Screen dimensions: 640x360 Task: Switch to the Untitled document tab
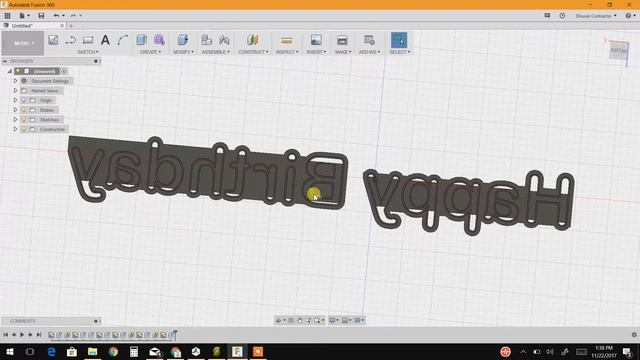click(x=33, y=26)
